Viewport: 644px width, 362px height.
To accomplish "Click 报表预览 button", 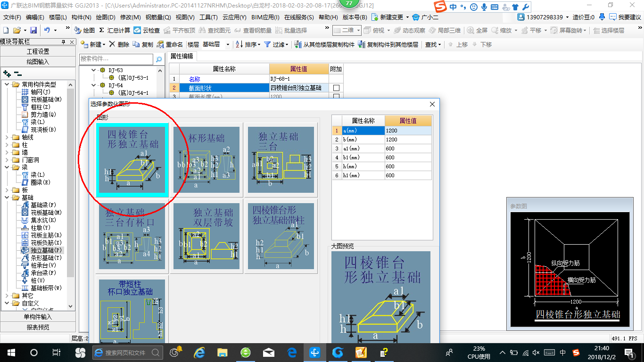I will point(38,327).
